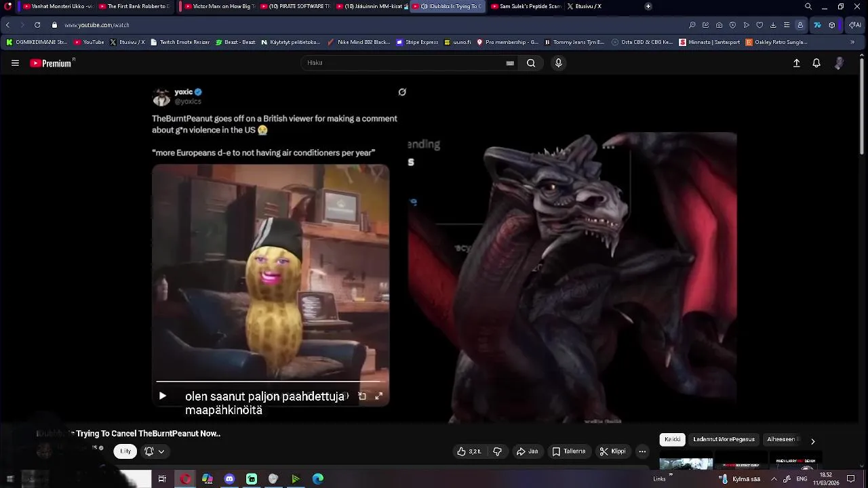Start voice search with microphone icon
This screenshot has width=868, height=488.
tap(558, 63)
